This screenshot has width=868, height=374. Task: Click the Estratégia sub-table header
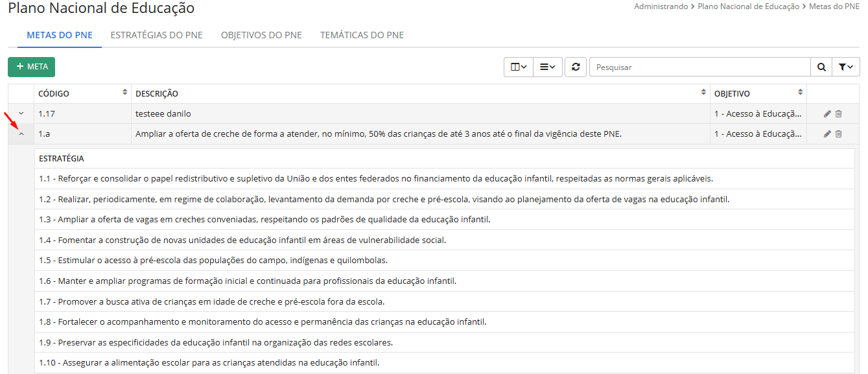tap(445, 159)
